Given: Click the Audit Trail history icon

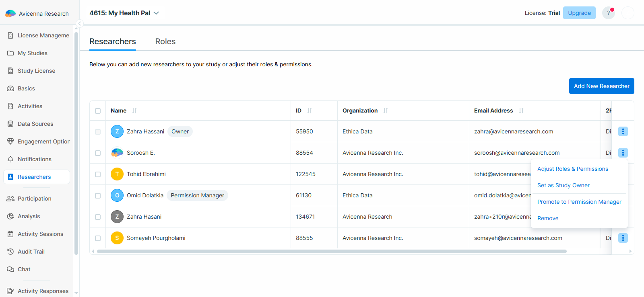Looking at the screenshot, I should coord(10,252).
